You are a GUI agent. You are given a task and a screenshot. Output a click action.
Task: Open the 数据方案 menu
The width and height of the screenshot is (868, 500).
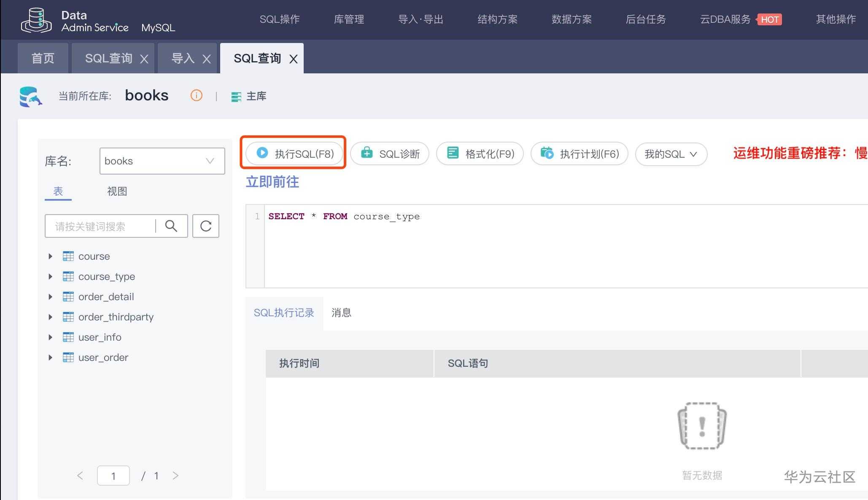coord(571,19)
